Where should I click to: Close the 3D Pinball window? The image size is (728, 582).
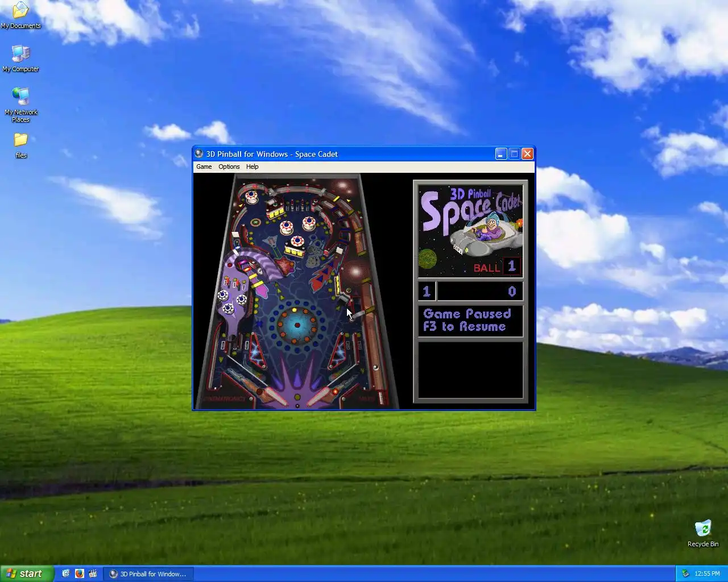point(527,153)
